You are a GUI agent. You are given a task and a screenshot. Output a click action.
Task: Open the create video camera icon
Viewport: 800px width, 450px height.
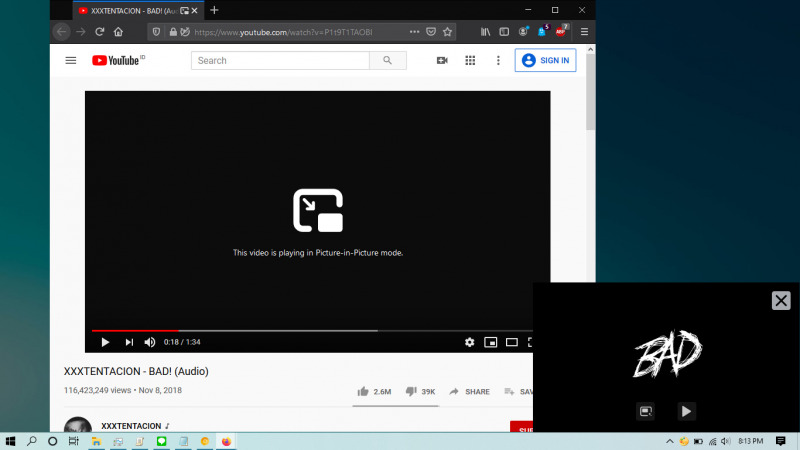pyautogui.click(x=442, y=60)
